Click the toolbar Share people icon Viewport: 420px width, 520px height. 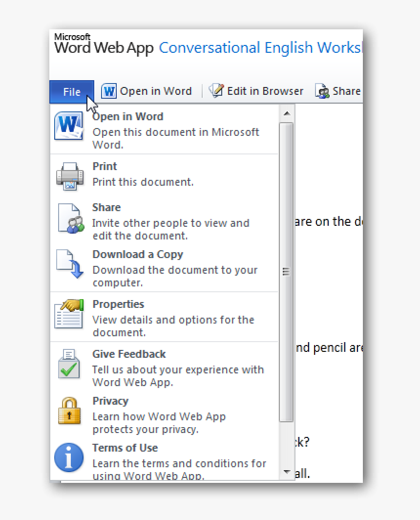tap(322, 91)
